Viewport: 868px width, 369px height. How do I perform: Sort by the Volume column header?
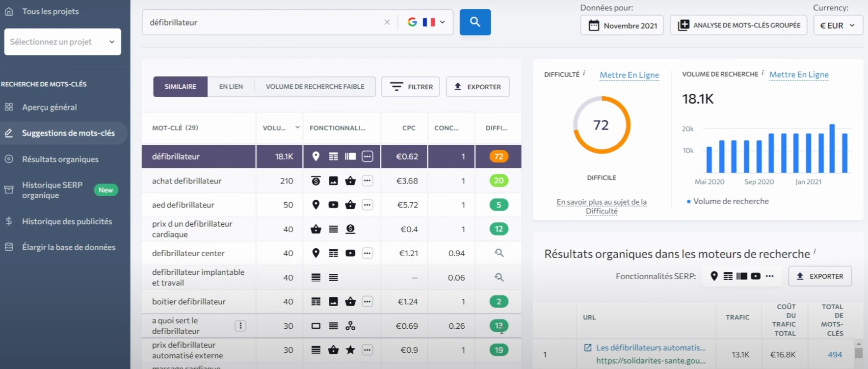tap(280, 128)
